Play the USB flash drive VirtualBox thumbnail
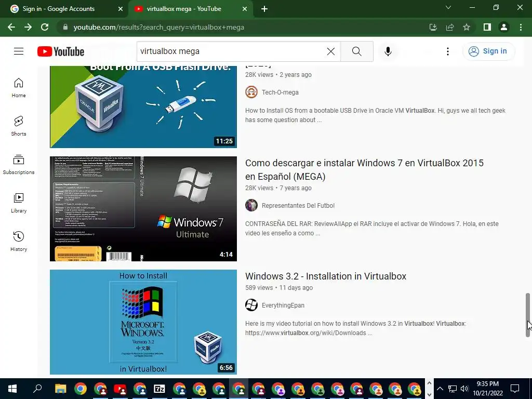Image resolution: width=532 pixels, height=399 pixels. [x=143, y=107]
